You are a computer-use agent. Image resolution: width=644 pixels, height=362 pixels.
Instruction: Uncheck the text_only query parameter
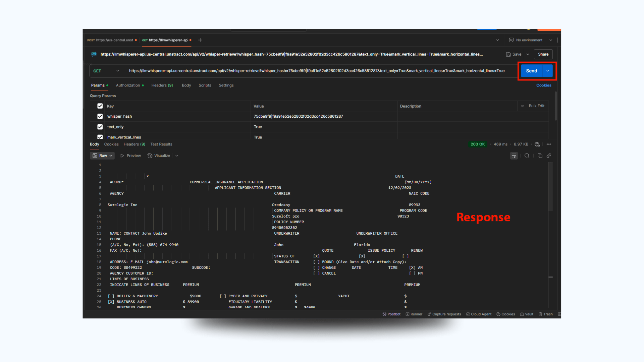pos(100,127)
